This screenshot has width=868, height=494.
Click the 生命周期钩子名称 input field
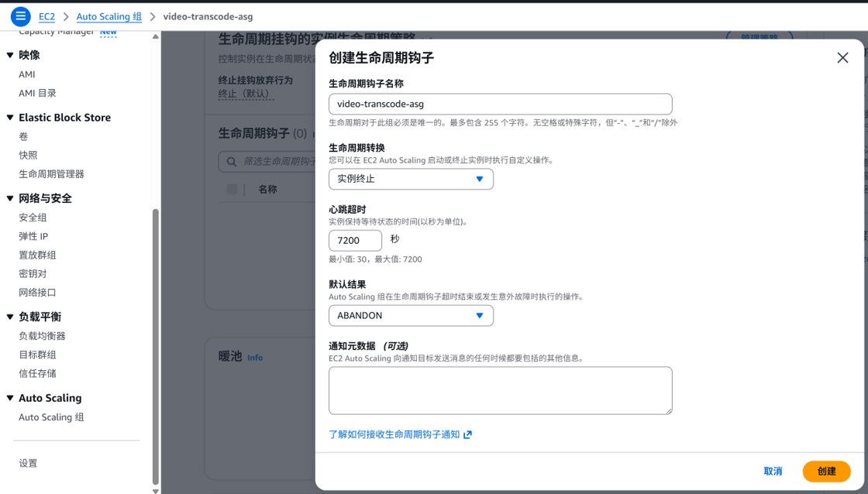tap(501, 104)
